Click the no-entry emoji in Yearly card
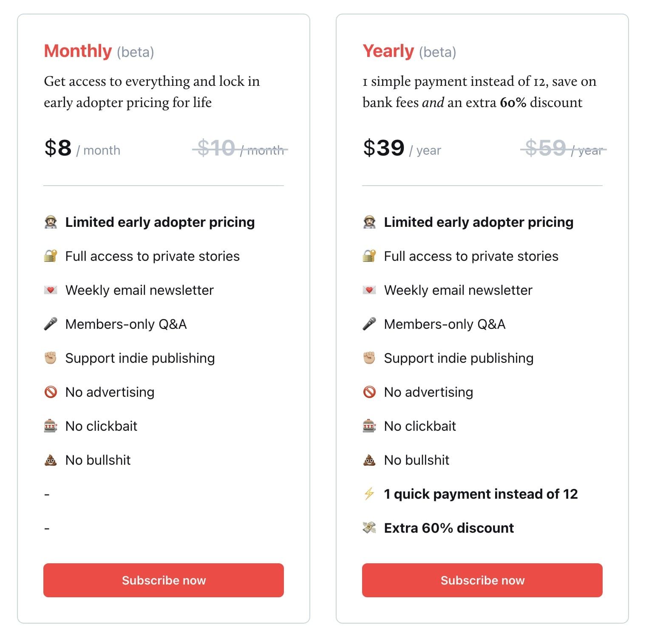646x644 pixels. pyautogui.click(x=369, y=392)
